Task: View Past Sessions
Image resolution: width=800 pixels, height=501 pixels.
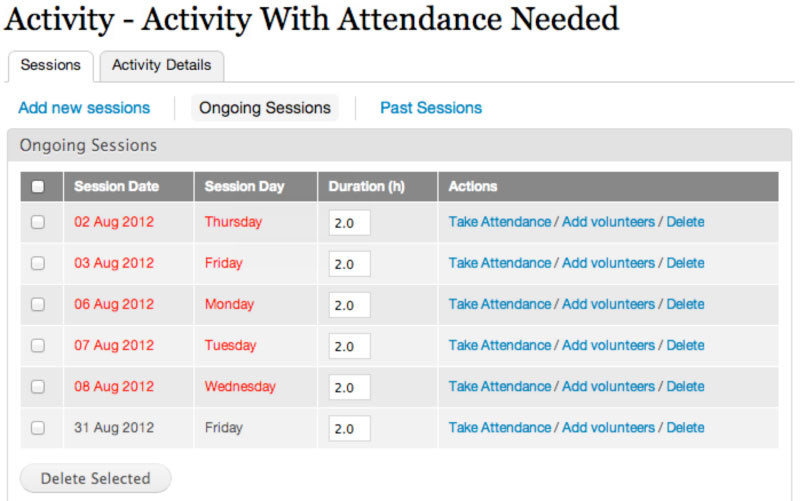Action: pyautogui.click(x=431, y=108)
